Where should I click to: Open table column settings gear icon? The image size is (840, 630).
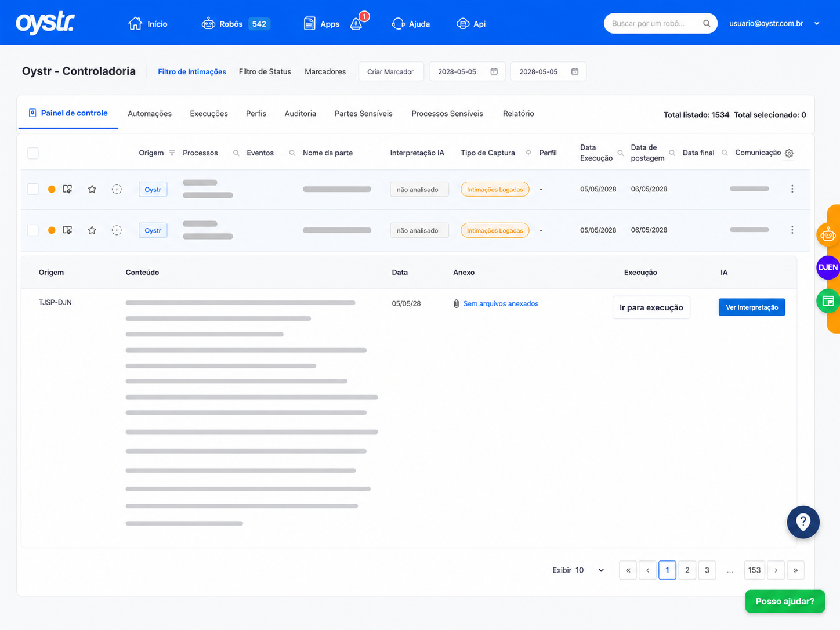[789, 153]
